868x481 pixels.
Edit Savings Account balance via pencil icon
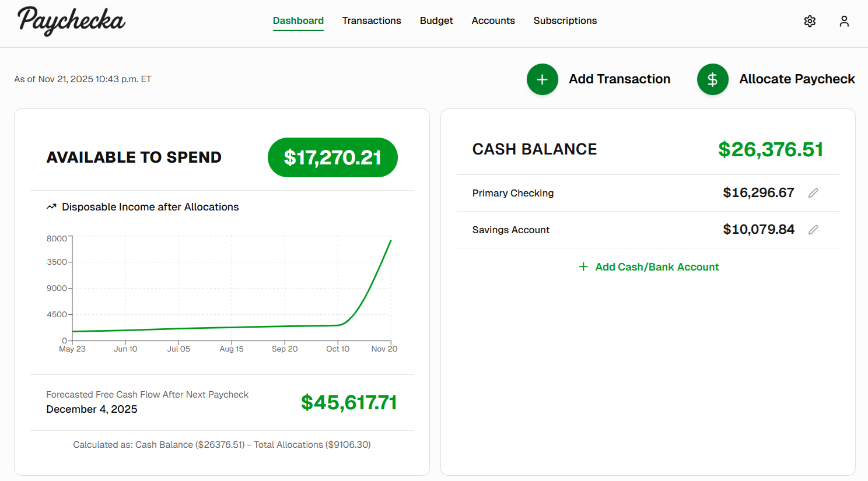(813, 229)
